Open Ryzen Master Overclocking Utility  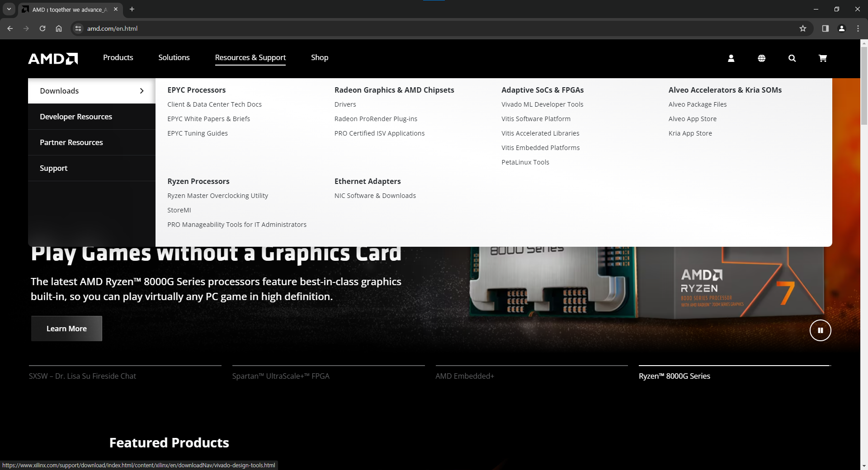click(217, 196)
